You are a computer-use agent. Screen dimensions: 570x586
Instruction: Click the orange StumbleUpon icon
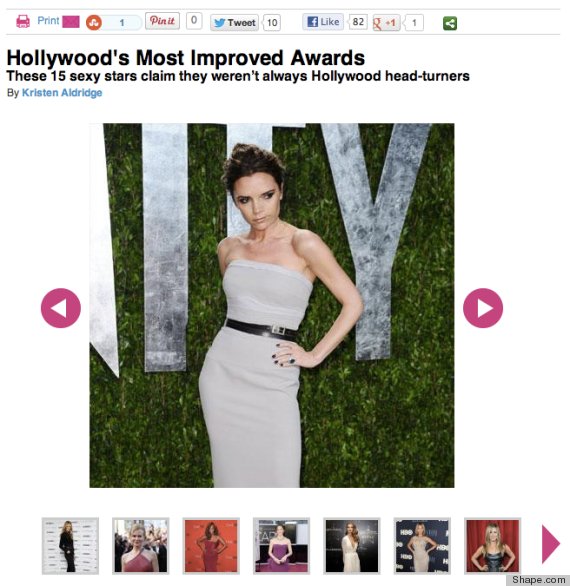pyautogui.click(x=94, y=23)
